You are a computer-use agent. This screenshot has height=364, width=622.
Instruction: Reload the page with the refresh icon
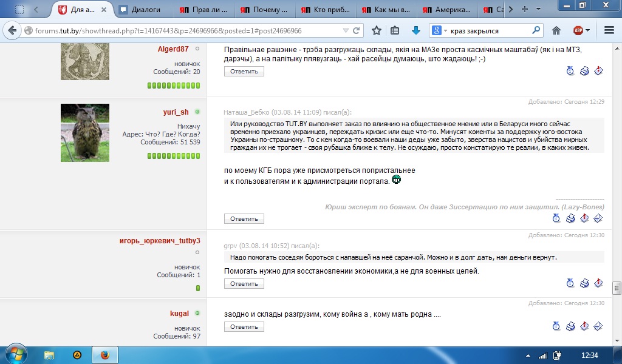pyautogui.click(x=356, y=30)
